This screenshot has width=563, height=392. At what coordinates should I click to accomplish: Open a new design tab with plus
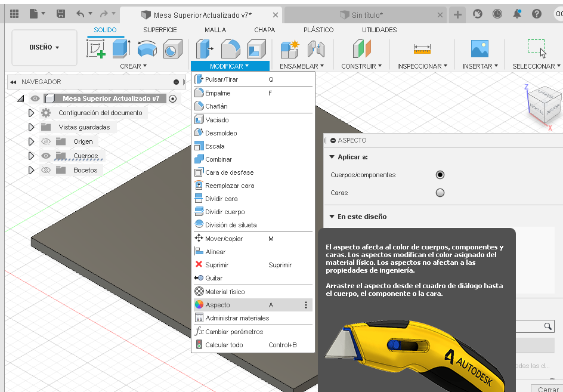pos(457,15)
